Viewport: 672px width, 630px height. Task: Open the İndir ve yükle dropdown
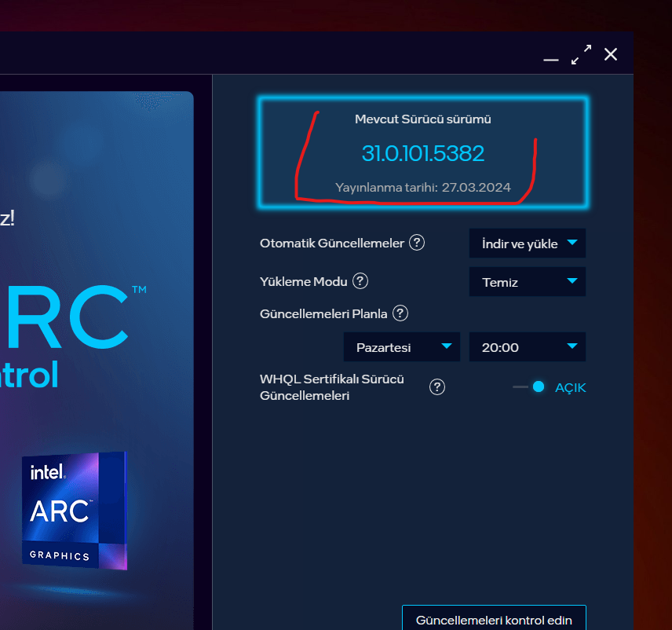click(528, 244)
